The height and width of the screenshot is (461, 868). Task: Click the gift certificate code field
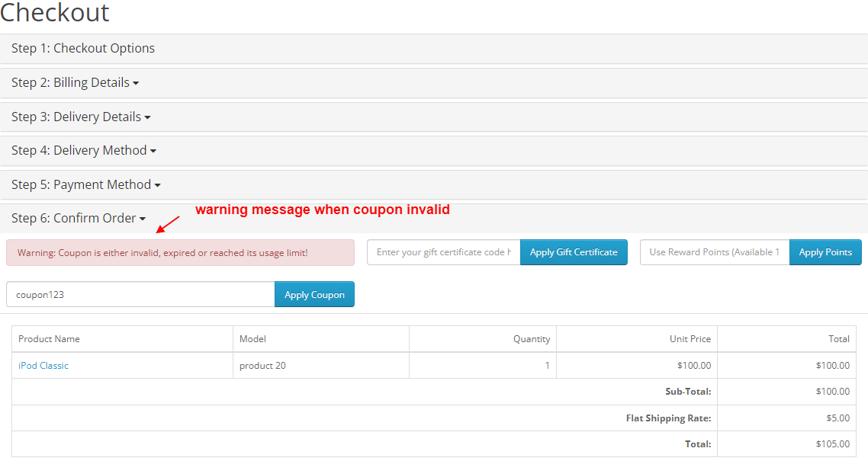click(x=442, y=251)
